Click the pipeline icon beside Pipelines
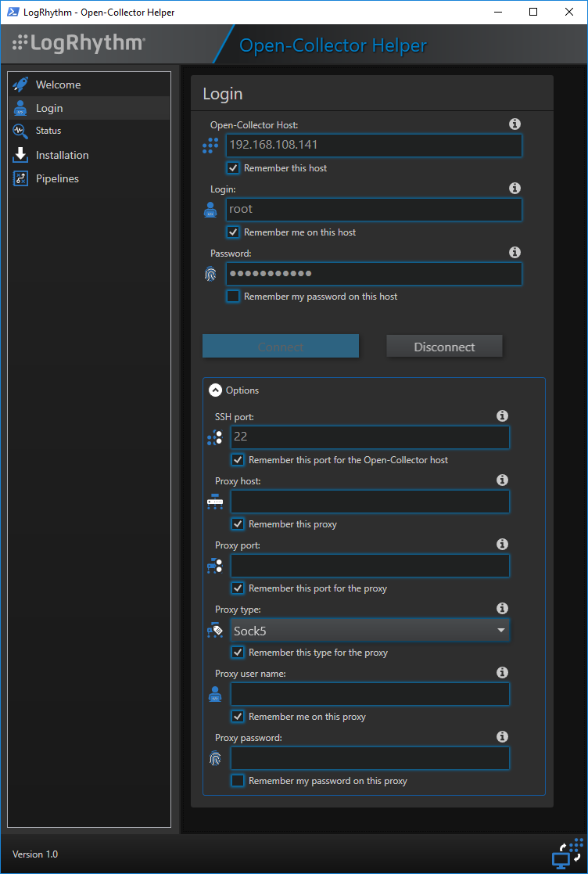 coord(20,178)
